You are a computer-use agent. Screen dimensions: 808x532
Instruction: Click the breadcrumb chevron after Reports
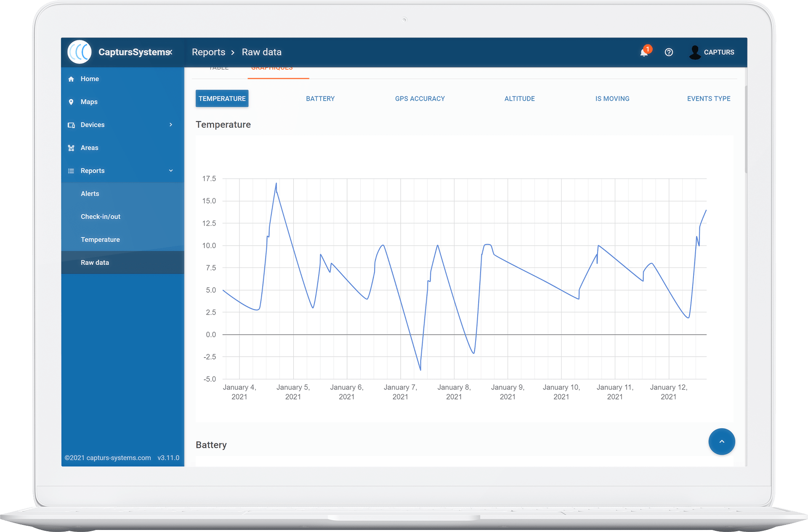coord(233,53)
